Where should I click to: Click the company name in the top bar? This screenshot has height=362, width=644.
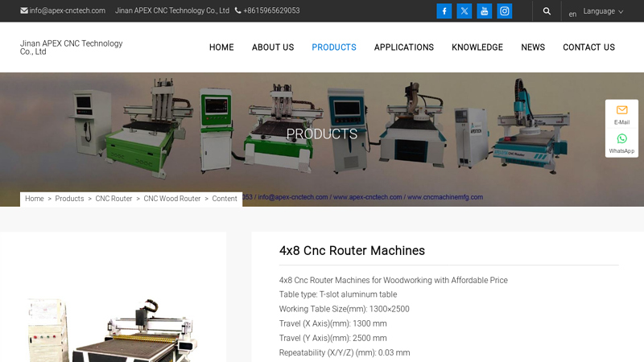(x=172, y=10)
